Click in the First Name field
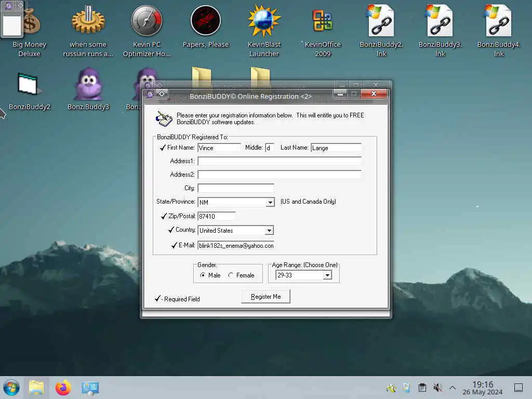This screenshot has height=399, width=532. tap(219, 148)
